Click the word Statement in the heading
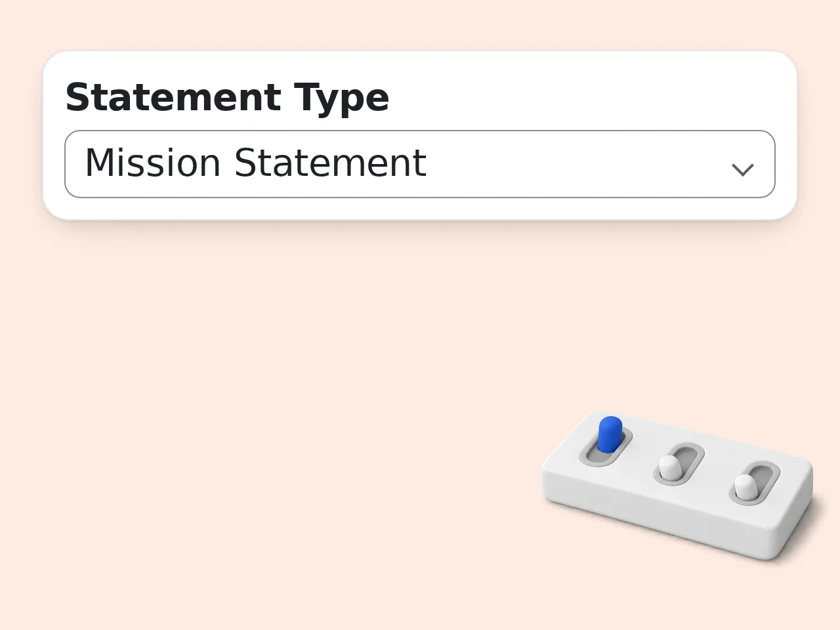Image resolution: width=840 pixels, height=630 pixels. [x=173, y=97]
